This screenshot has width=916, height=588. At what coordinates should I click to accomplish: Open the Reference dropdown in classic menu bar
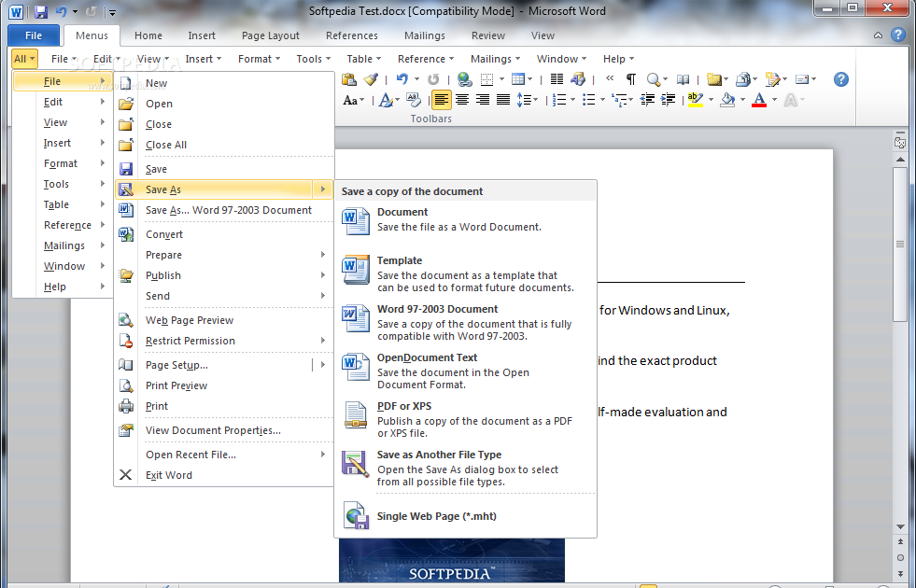pos(425,59)
